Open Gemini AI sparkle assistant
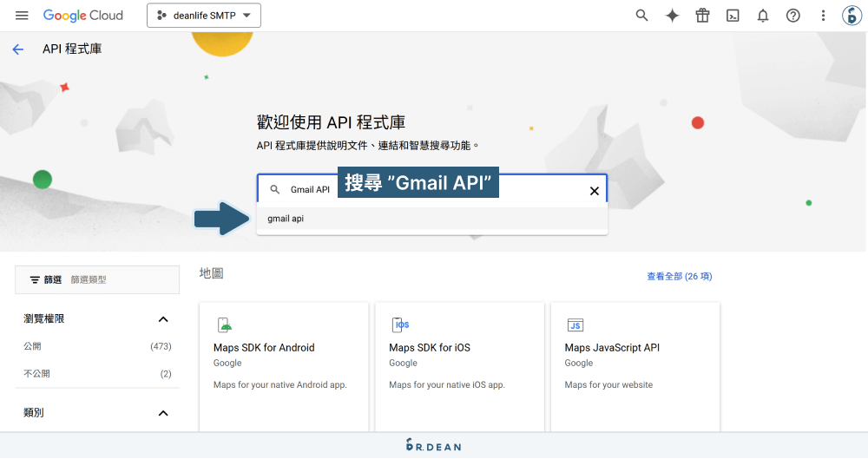The width and height of the screenshot is (868, 459). [672, 16]
